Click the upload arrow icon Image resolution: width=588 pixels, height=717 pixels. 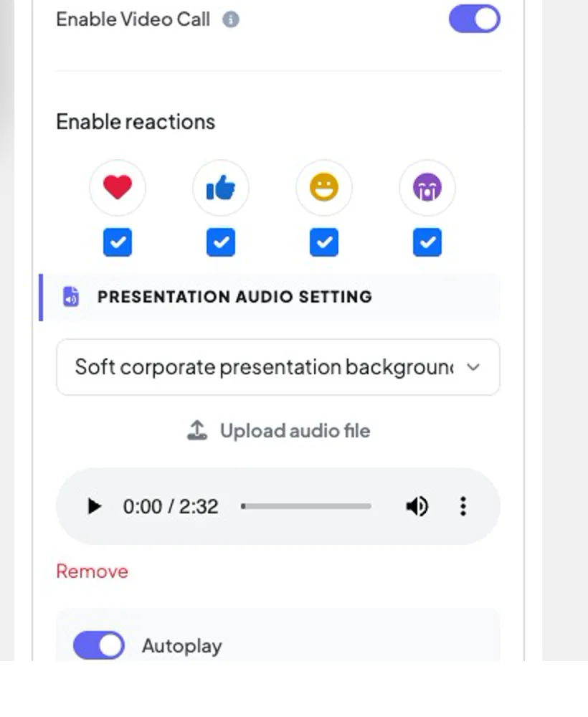click(x=197, y=430)
